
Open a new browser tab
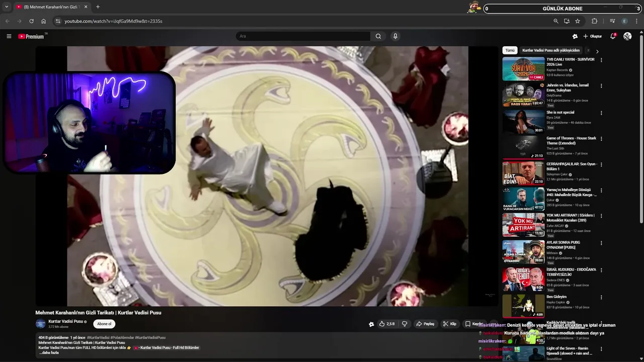(98, 7)
